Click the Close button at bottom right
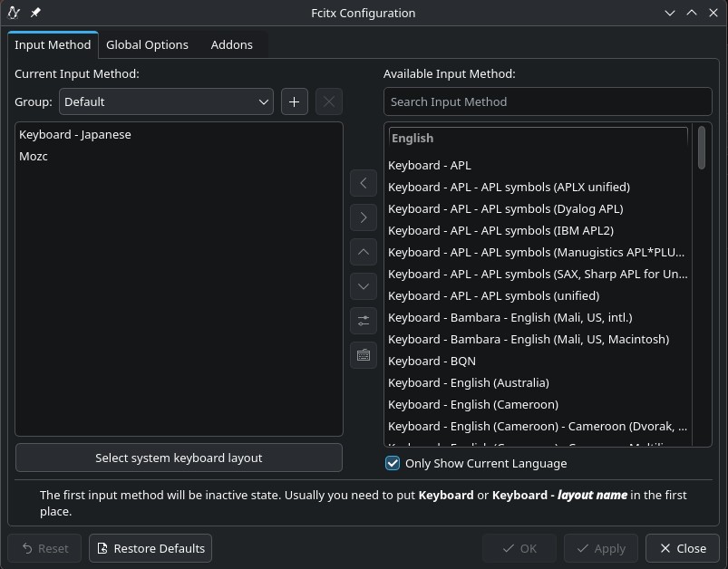 [x=682, y=548]
